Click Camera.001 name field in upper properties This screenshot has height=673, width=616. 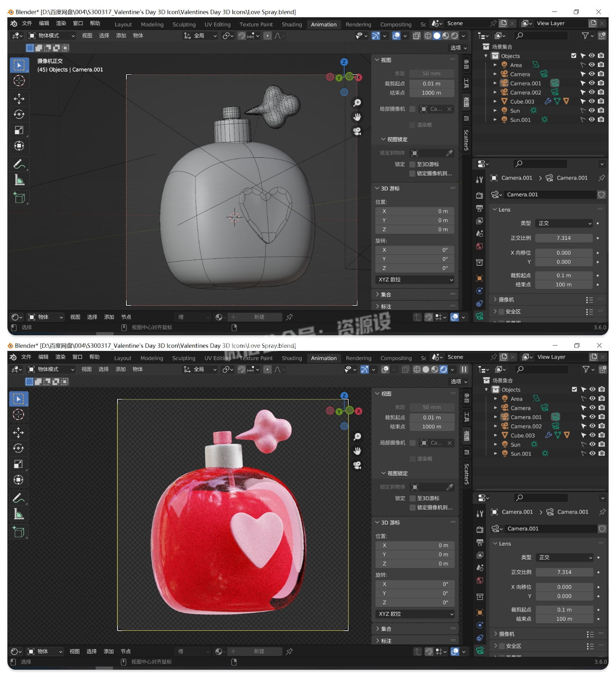pos(550,195)
